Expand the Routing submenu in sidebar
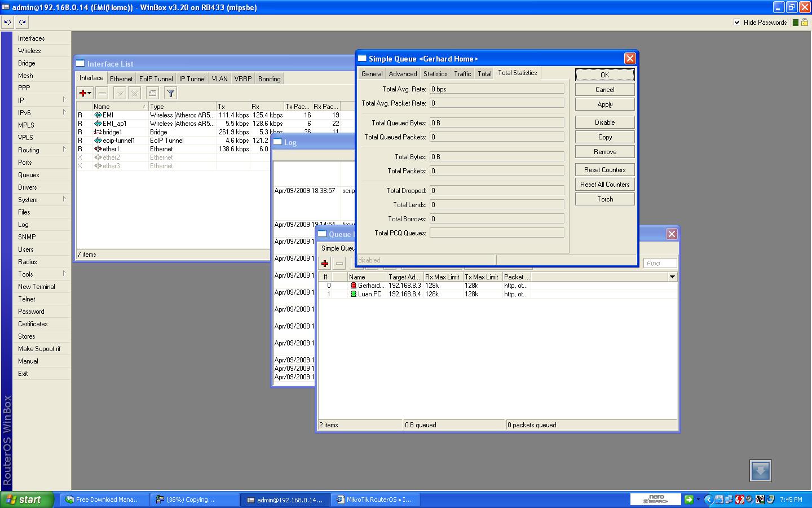The height and width of the screenshot is (508, 812). click(64, 150)
